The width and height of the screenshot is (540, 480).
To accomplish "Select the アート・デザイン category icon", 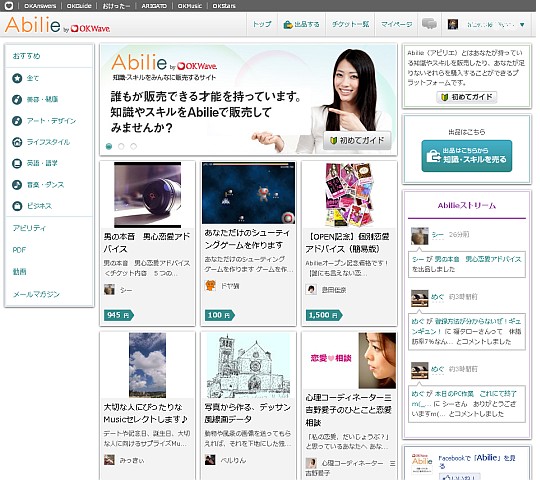I will pyautogui.click(x=17, y=121).
